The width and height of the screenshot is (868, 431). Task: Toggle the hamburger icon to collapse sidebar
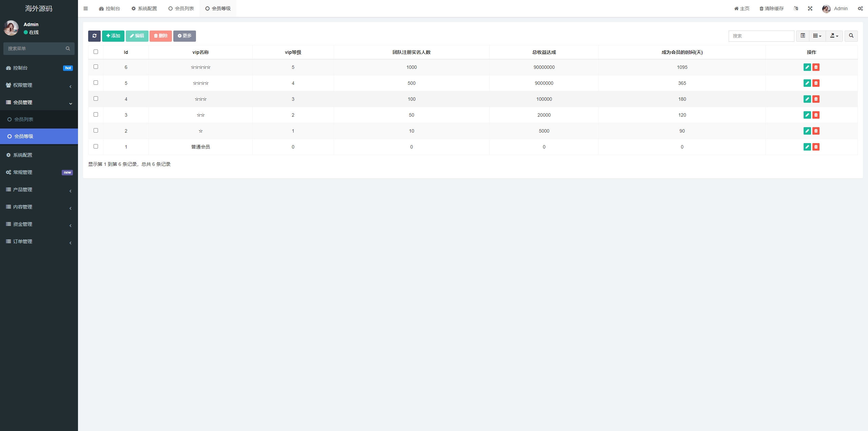[86, 8]
